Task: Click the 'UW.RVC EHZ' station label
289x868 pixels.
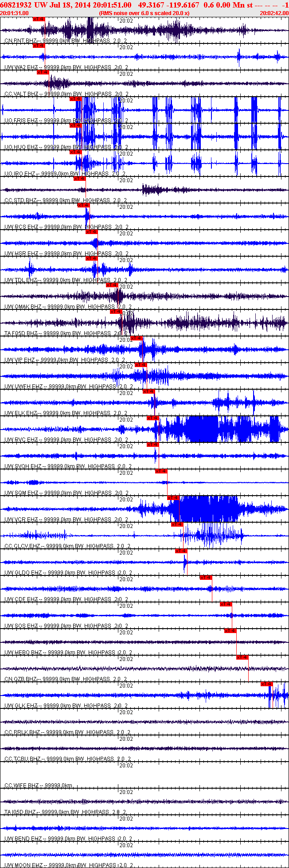Action: 21,440
